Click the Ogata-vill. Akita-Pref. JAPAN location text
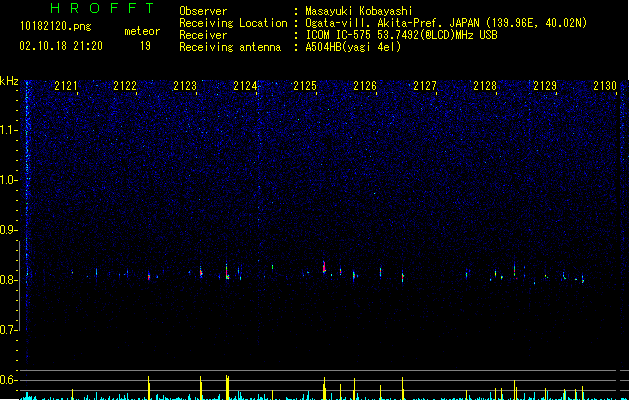Viewport: 629px width, 400px height. point(446,23)
